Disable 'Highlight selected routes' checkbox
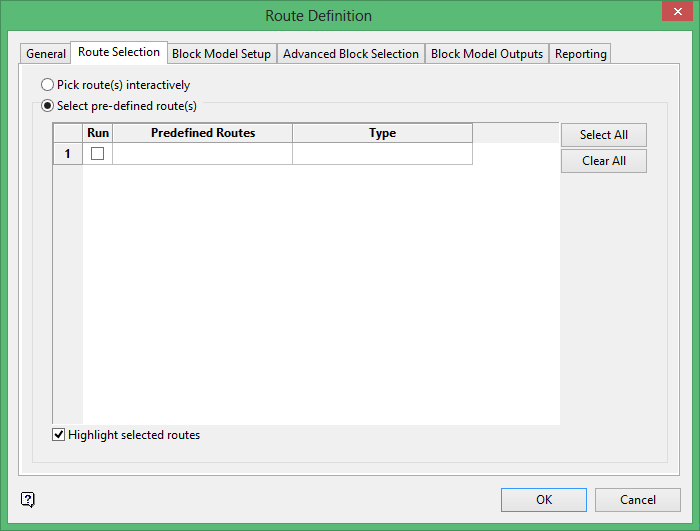This screenshot has width=700, height=531. 59,435
